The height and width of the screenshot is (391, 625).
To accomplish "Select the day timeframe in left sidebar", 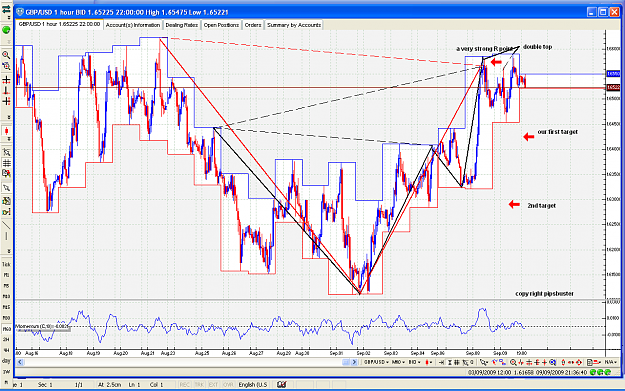I will point(6,361).
